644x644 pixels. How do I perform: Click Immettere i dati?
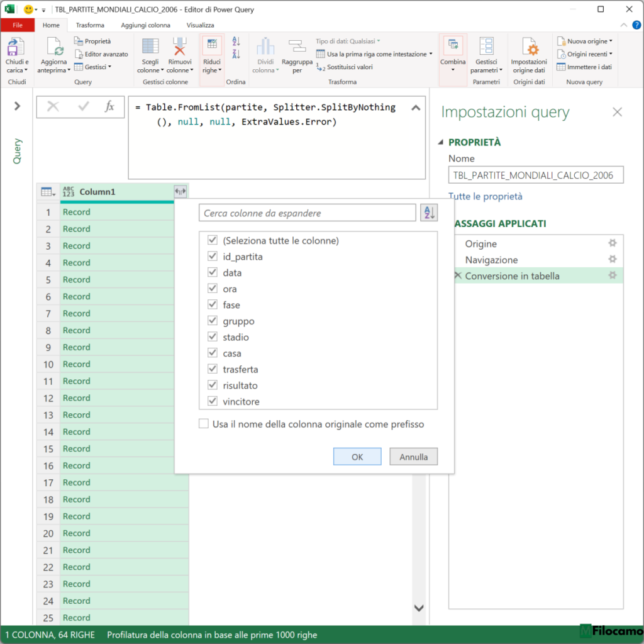coord(584,67)
